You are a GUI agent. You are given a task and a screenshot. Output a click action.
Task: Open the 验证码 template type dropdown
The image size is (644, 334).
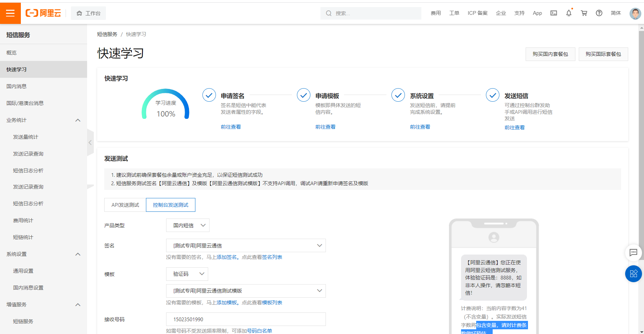pos(187,274)
